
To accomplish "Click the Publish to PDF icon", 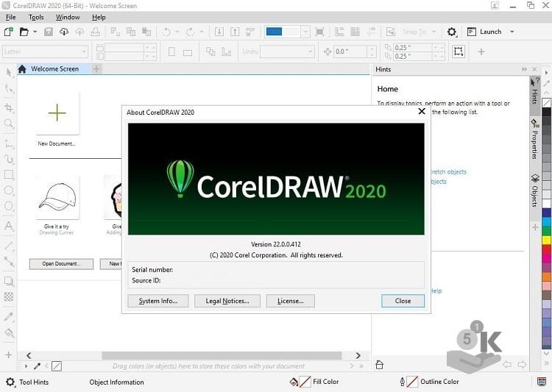I will pos(250,32).
